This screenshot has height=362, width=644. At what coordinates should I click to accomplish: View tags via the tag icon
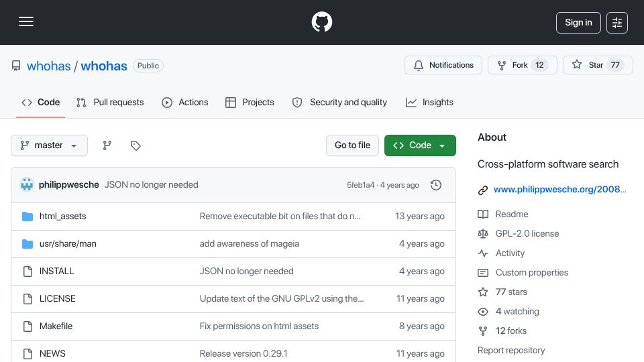tap(136, 145)
